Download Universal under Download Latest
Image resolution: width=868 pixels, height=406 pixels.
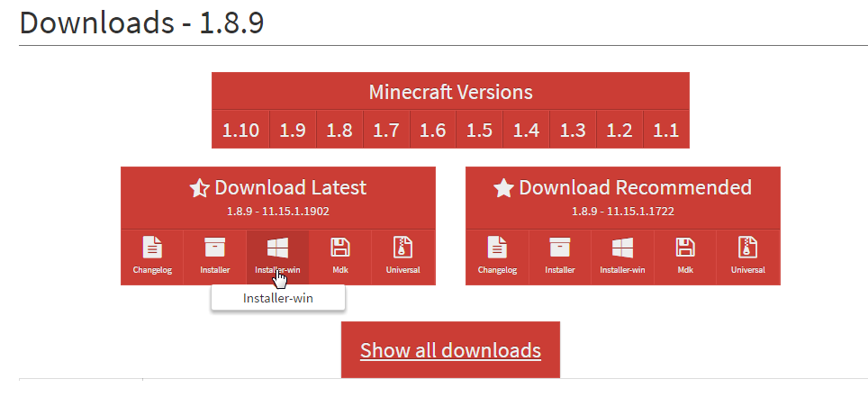(403, 257)
